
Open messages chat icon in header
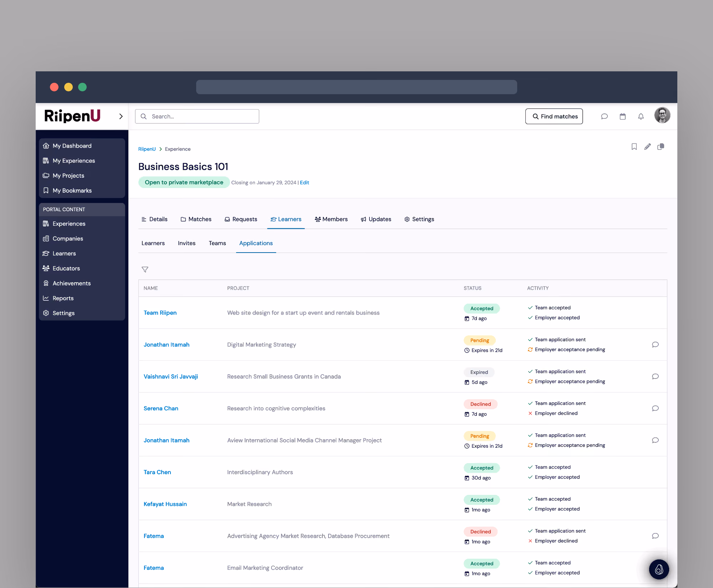(604, 116)
